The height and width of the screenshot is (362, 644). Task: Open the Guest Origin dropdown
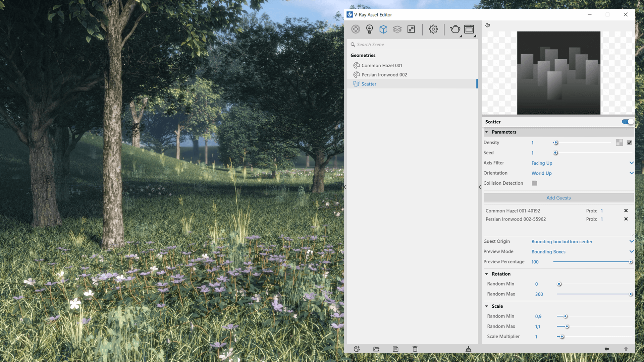[x=582, y=241]
